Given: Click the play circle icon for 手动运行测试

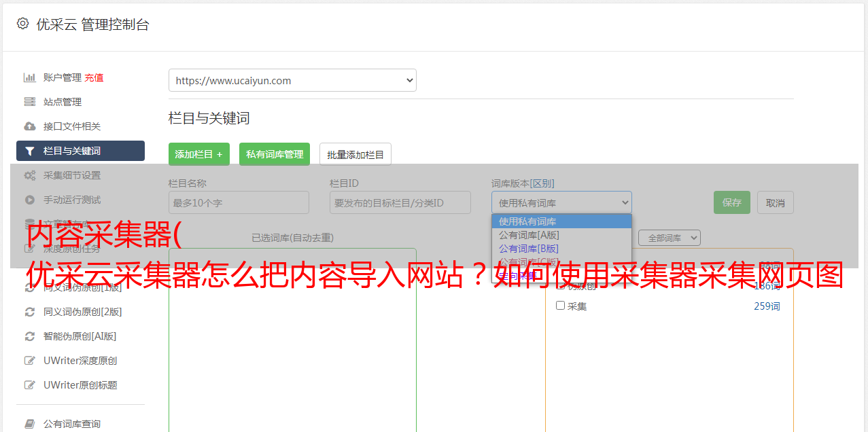Looking at the screenshot, I should 30,200.
